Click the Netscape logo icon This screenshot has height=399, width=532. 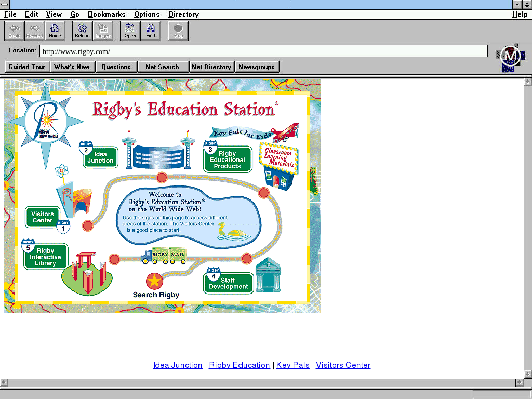tap(511, 57)
